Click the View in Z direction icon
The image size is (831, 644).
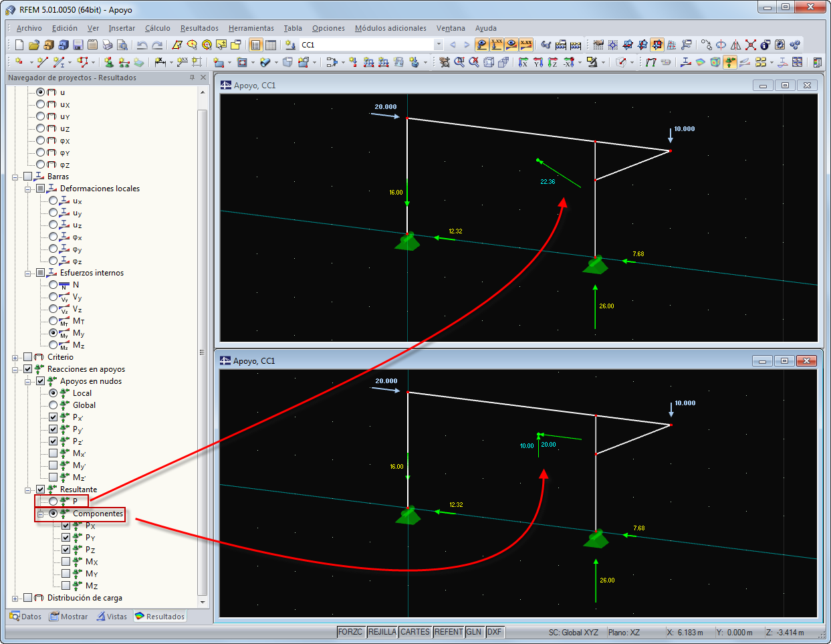[553, 62]
